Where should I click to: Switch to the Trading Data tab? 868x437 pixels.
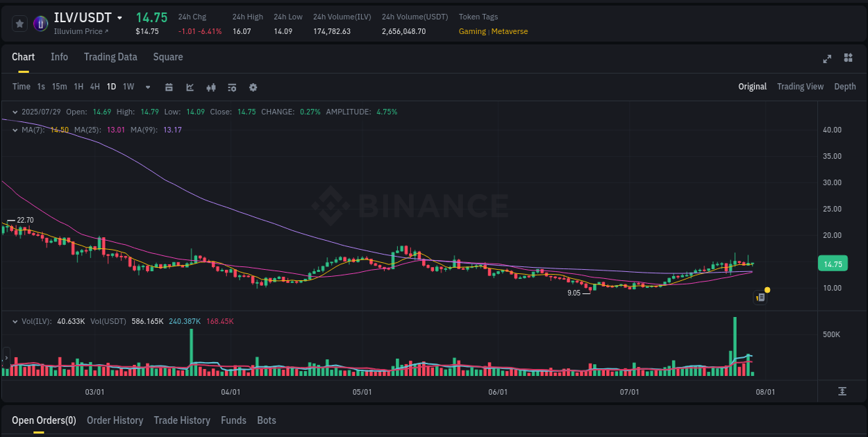pos(110,57)
